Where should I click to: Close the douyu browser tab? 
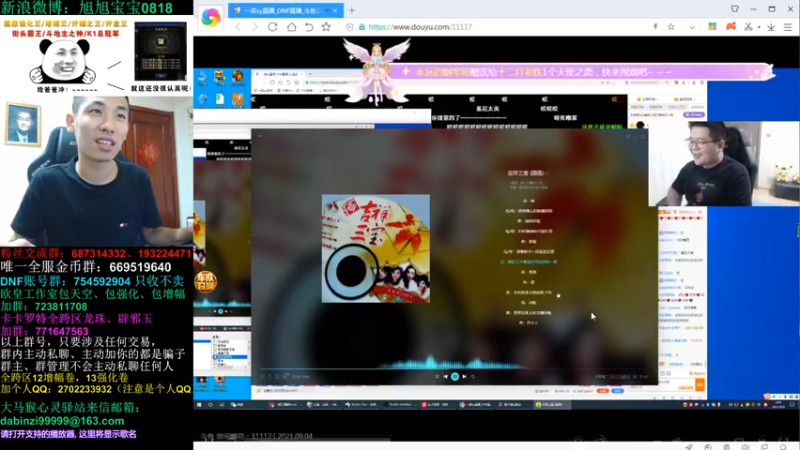[335, 10]
